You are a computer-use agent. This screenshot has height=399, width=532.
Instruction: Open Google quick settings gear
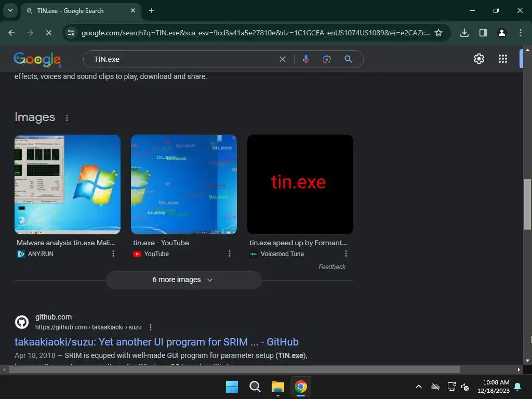[478, 59]
